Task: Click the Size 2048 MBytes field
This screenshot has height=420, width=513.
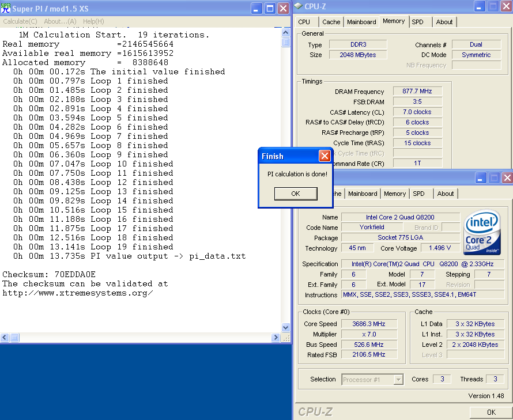Action: point(358,55)
